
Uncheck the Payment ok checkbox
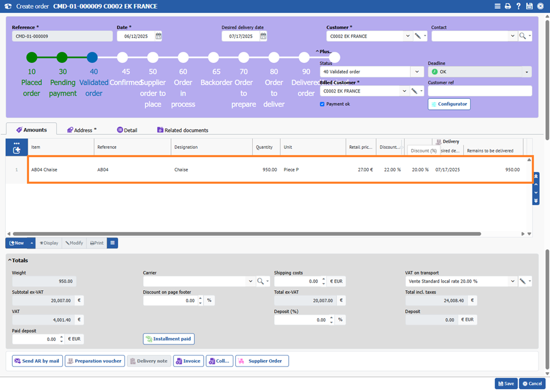322,104
